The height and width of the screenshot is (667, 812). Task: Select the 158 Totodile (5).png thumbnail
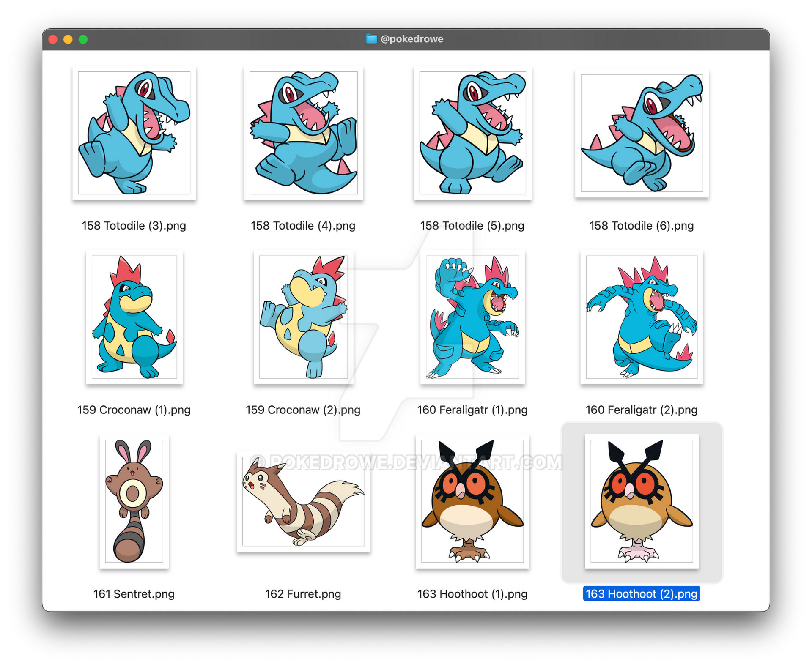[472, 133]
